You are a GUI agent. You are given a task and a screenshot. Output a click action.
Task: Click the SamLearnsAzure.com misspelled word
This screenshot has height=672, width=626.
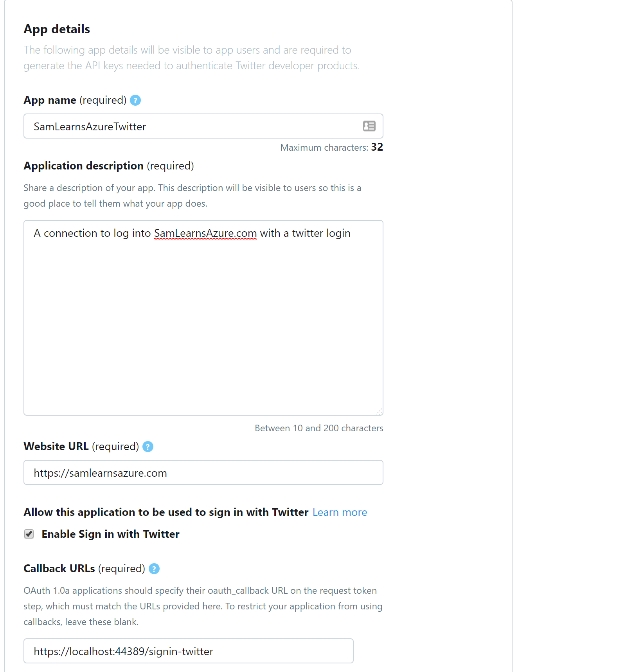(205, 233)
